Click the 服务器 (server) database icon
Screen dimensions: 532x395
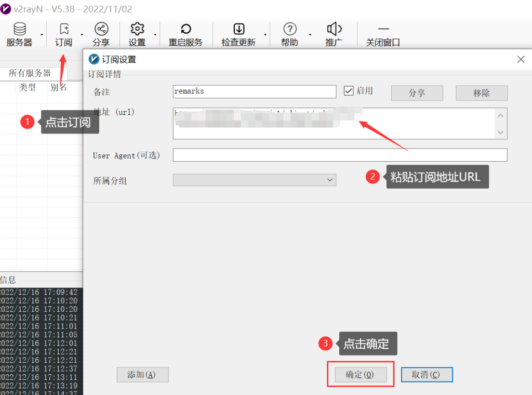pyautogui.click(x=19, y=29)
